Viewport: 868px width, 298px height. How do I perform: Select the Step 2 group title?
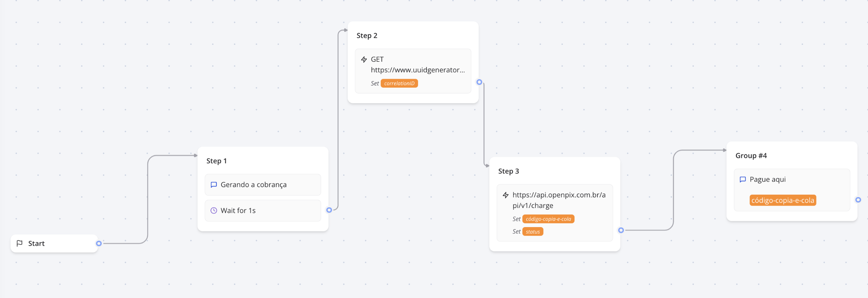coord(367,35)
